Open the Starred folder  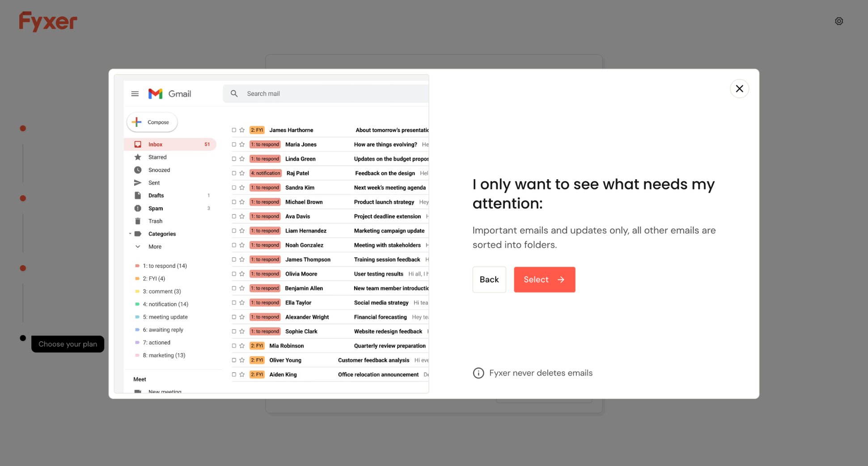tap(157, 157)
